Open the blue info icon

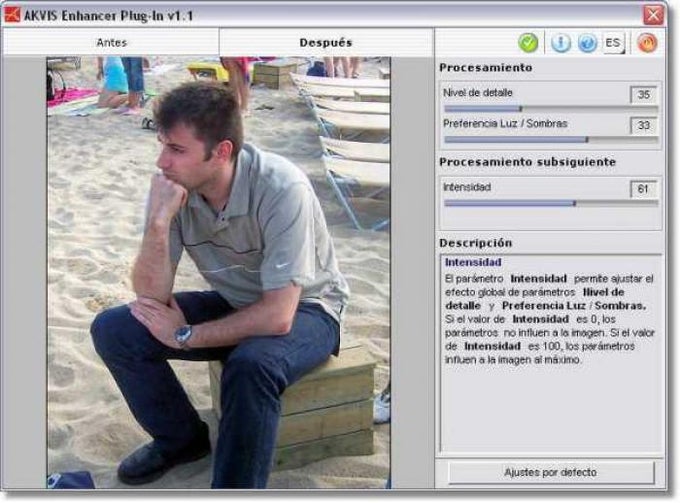coord(560,43)
